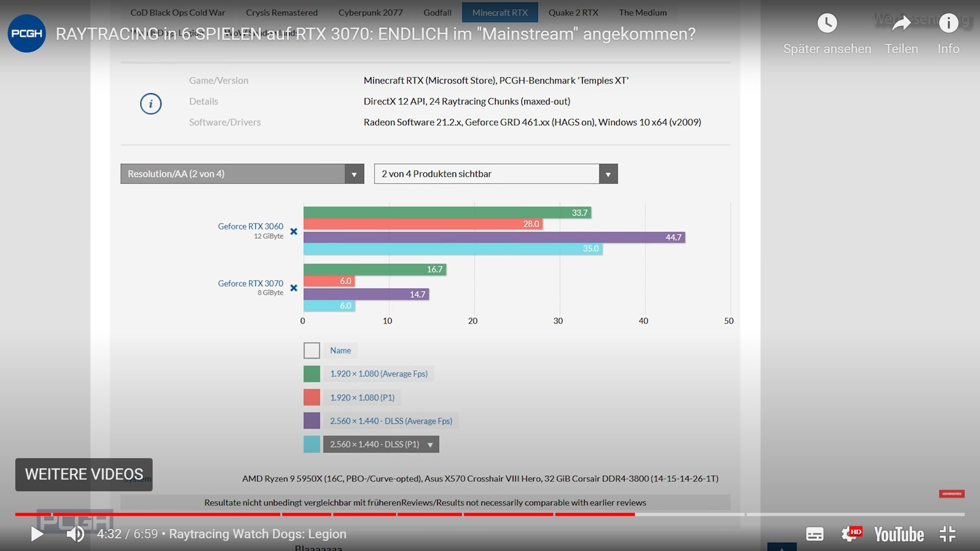The width and height of the screenshot is (980, 551).
Task: Select the Quake 2 RTX tab
Action: pos(573,13)
